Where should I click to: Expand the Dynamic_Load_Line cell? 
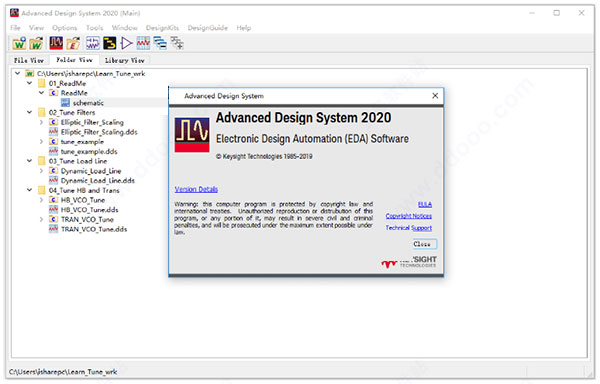point(41,171)
